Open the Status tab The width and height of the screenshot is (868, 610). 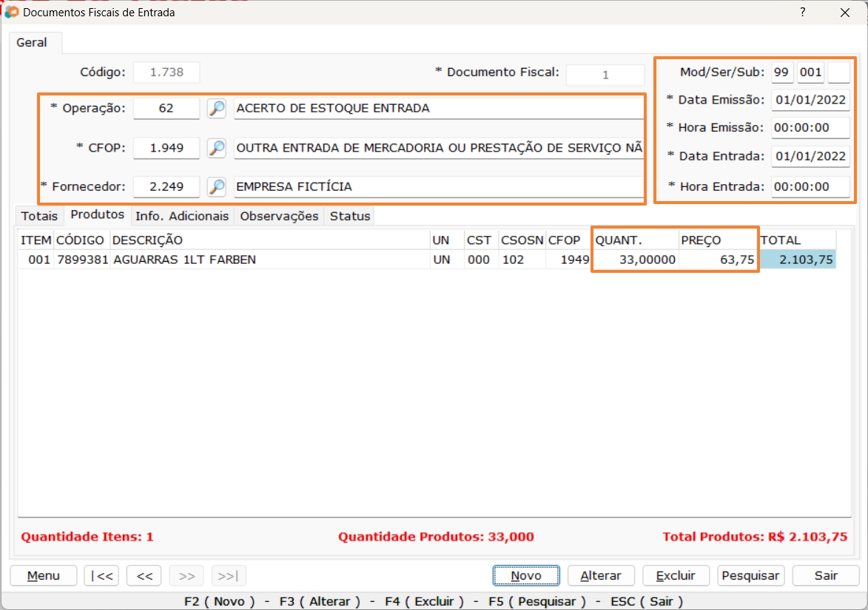[349, 216]
